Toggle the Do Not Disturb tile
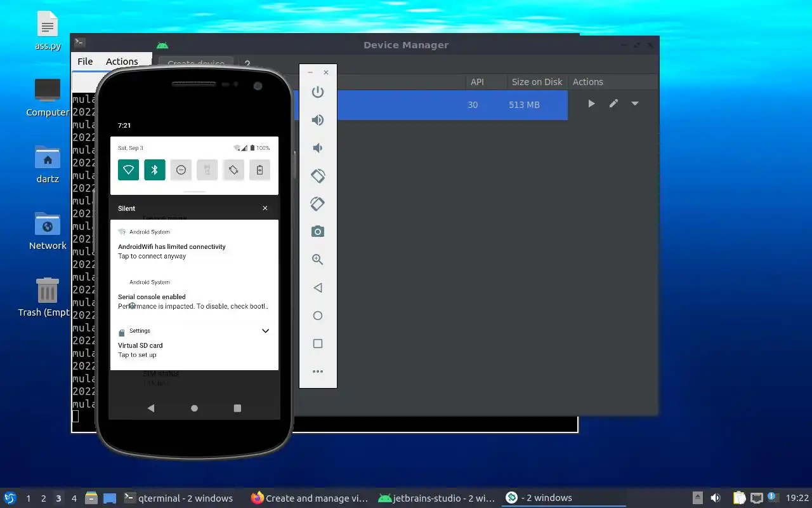Image resolution: width=812 pixels, height=508 pixels. (181, 170)
